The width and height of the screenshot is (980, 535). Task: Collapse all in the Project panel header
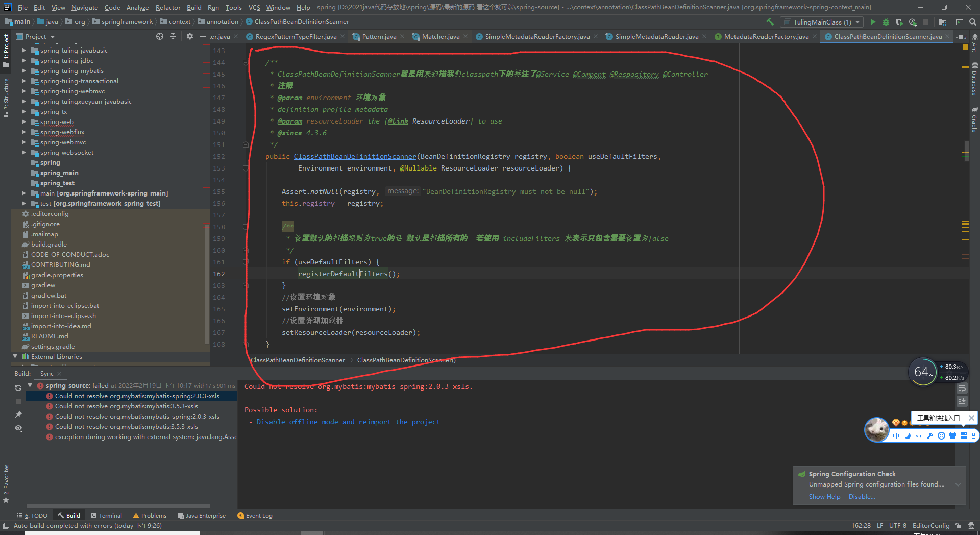[x=173, y=36]
